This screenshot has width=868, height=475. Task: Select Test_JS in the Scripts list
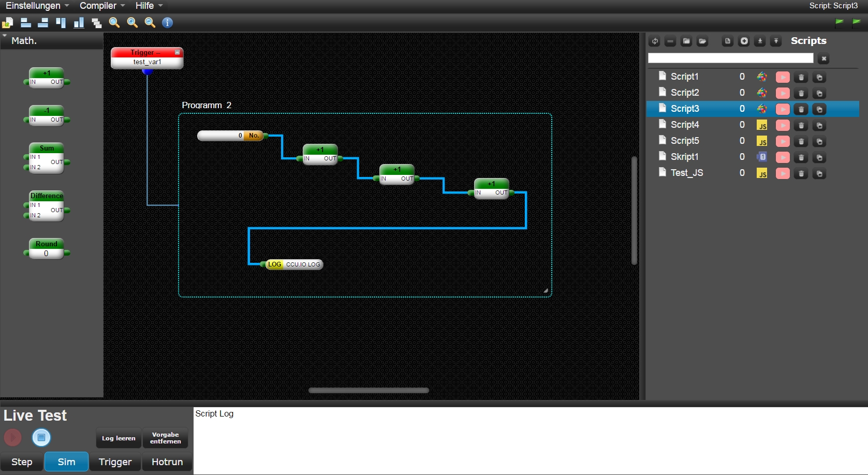tap(753, 173)
